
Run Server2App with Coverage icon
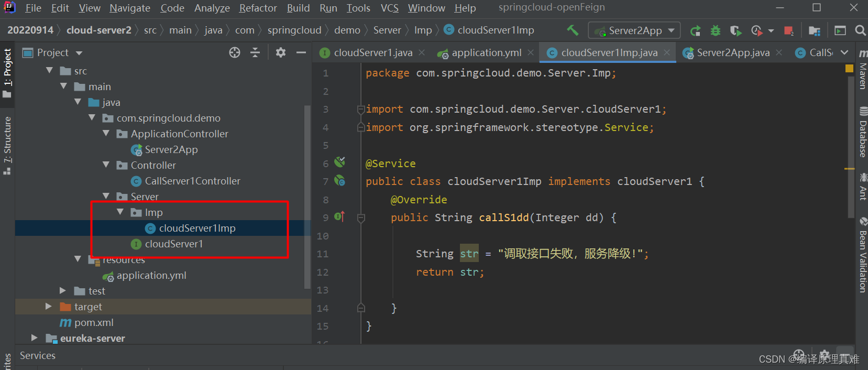(x=735, y=31)
